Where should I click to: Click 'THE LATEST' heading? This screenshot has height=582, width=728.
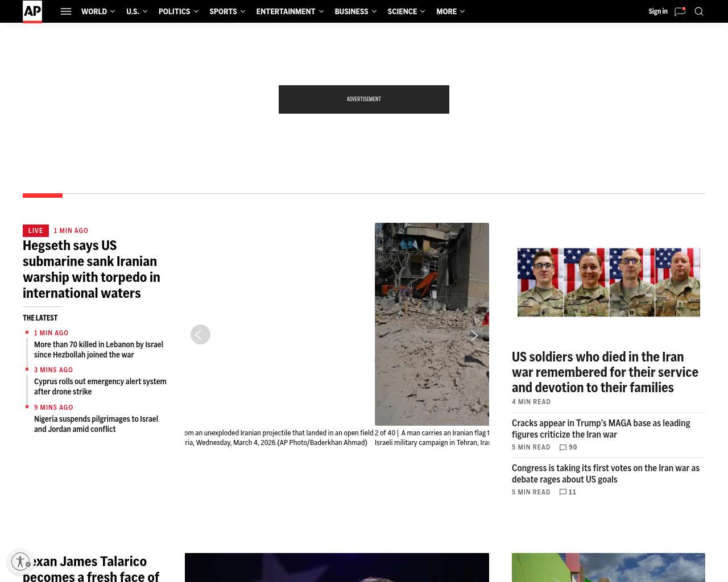(40, 318)
